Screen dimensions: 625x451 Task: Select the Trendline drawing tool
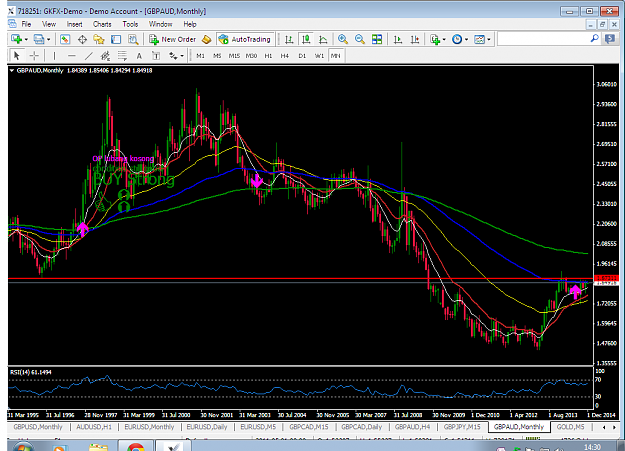click(88, 56)
